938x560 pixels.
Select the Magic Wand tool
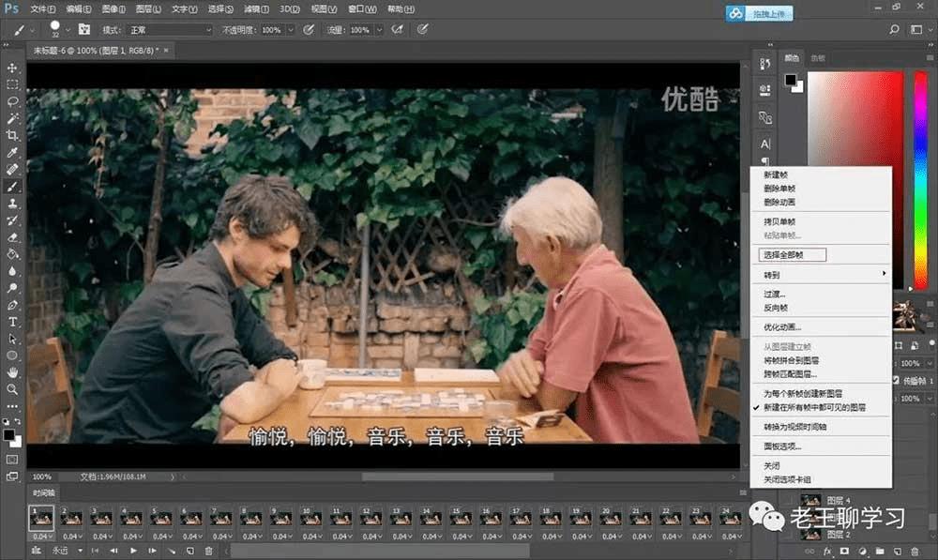[x=12, y=118]
